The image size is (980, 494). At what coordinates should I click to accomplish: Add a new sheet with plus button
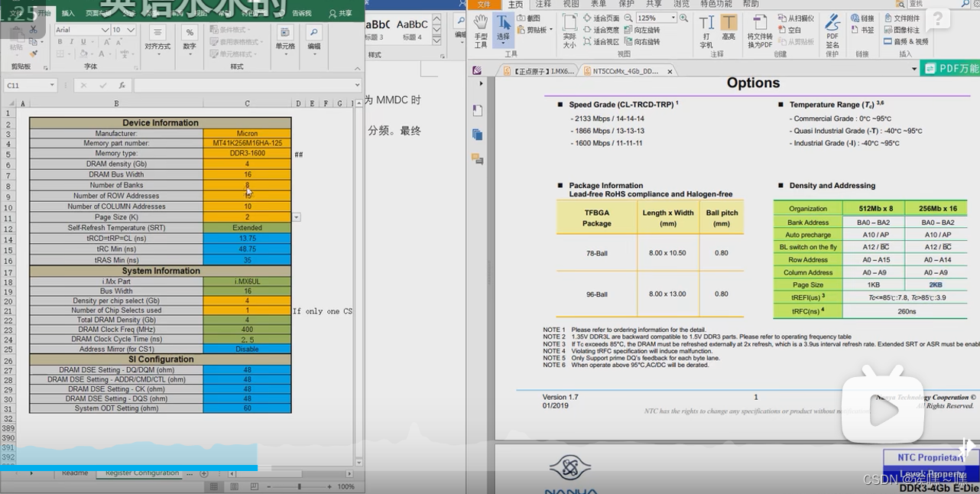[203, 473]
